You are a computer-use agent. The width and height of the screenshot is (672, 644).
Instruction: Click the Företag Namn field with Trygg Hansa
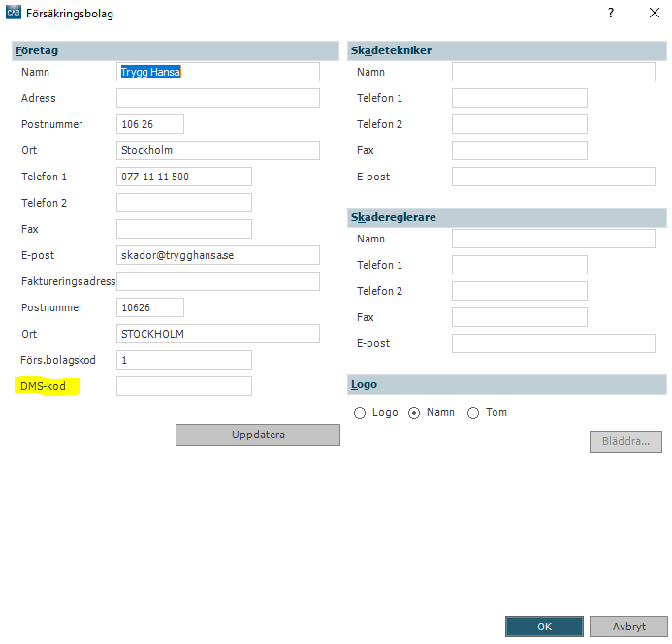click(218, 72)
